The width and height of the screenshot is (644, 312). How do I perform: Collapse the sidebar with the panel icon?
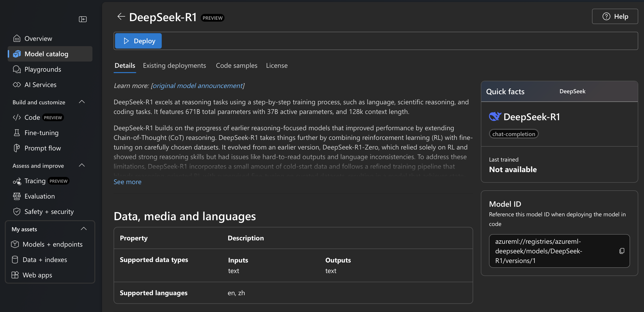[x=83, y=19]
